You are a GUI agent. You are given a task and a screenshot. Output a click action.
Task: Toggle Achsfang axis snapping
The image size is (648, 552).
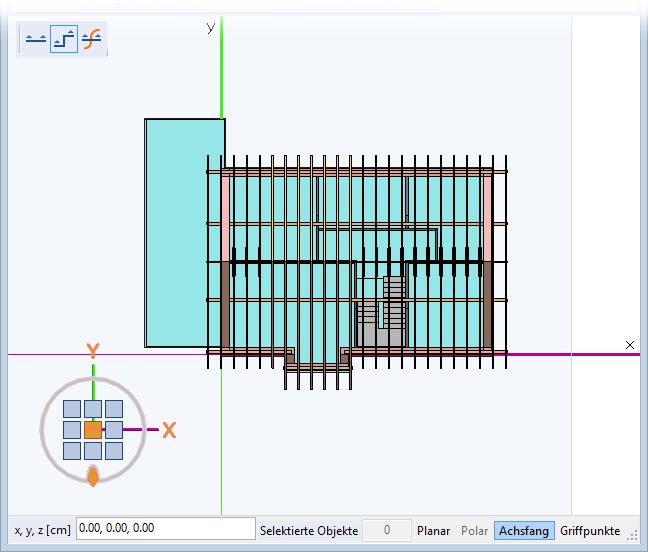(524, 531)
